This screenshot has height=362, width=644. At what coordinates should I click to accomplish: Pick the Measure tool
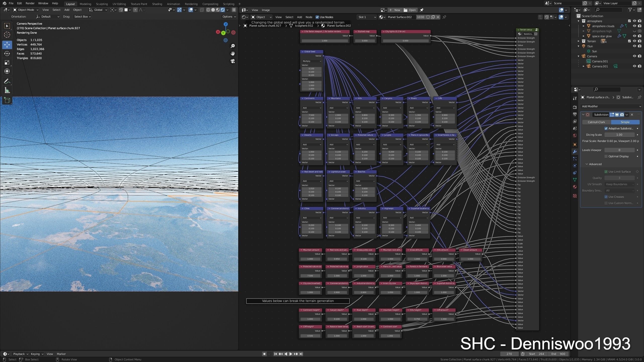7,90
